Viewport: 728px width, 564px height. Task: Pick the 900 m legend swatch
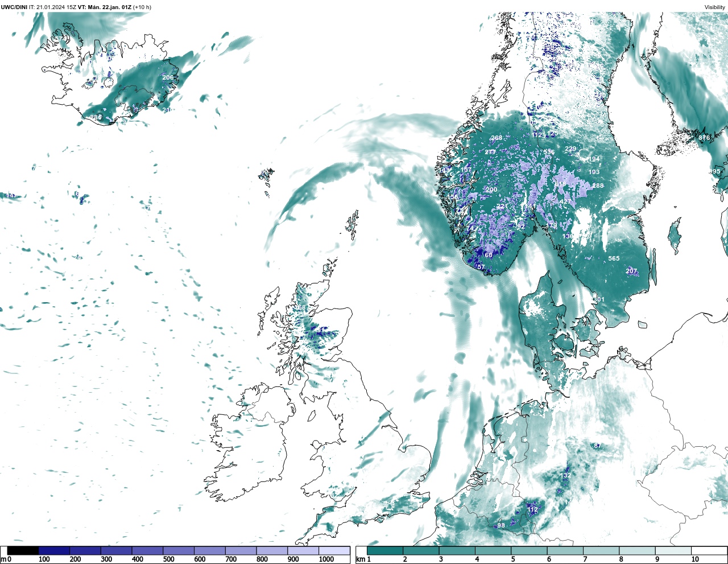coord(303,550)
